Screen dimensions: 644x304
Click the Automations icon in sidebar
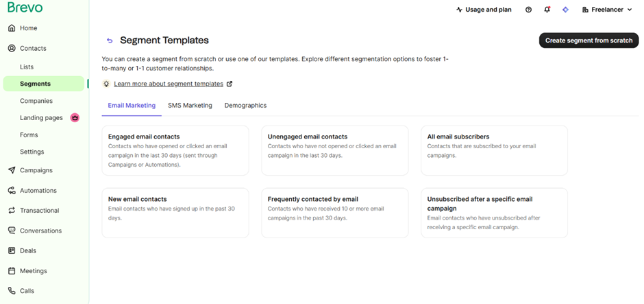click(12, 191)
